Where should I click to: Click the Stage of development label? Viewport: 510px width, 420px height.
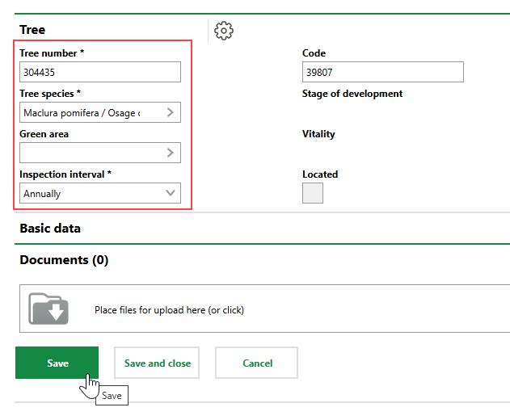point(352,94)
